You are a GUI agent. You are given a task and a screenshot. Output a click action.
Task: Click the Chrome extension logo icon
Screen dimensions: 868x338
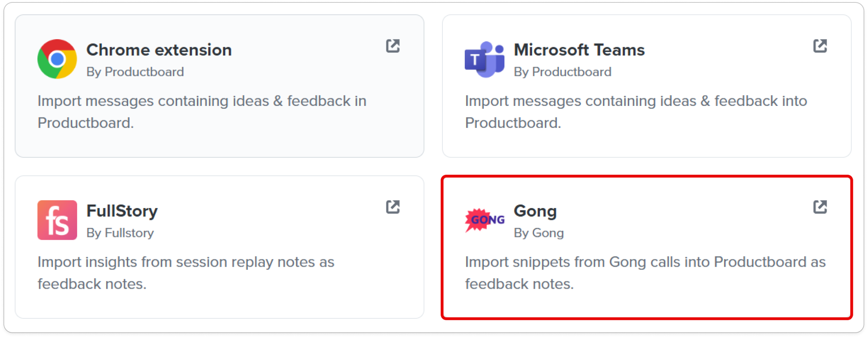57,59
